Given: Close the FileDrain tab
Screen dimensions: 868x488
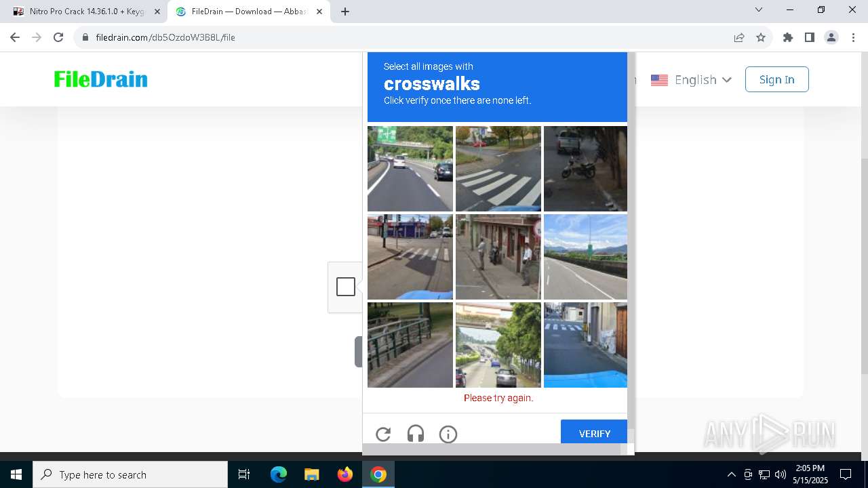Looking at the screenshot, I should [319, 12].
